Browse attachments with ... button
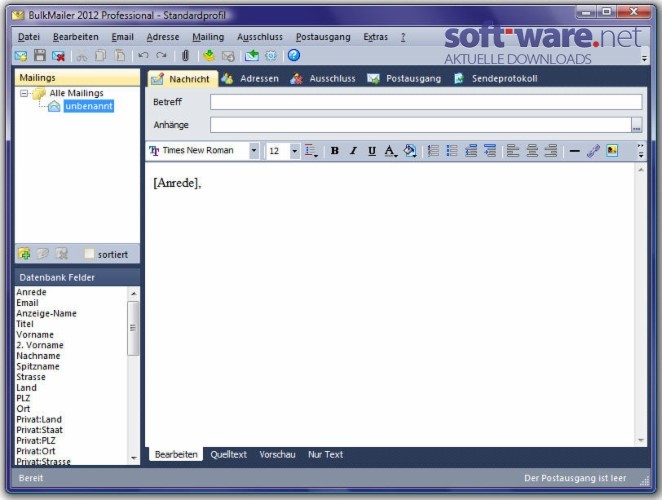This screenshot has width=662, height=500. click(637, 125)
